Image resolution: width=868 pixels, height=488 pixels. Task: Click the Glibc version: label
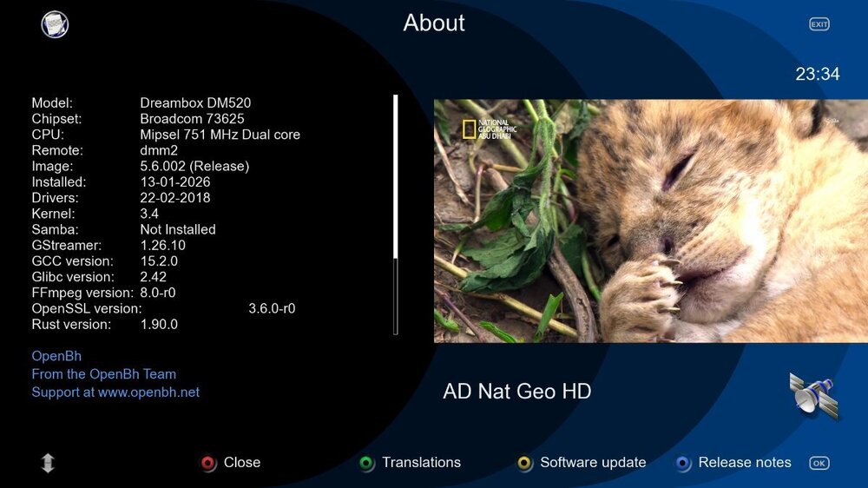[73, 277]
